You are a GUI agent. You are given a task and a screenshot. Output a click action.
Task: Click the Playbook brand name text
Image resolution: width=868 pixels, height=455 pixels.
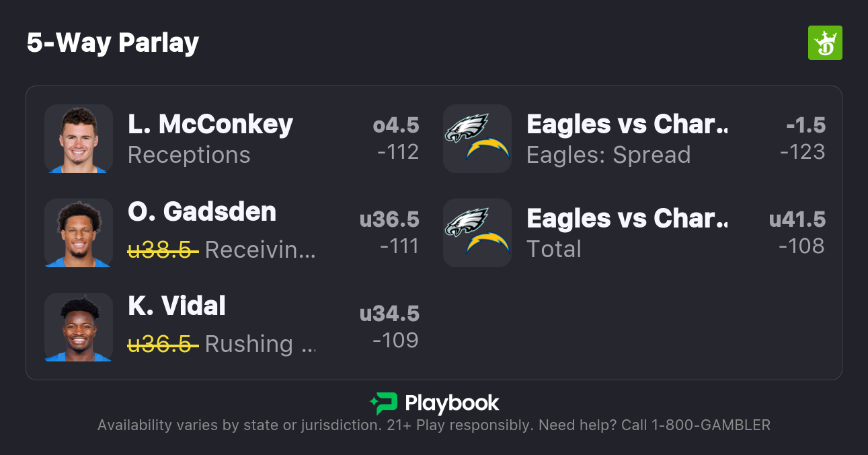coord(452,403)
